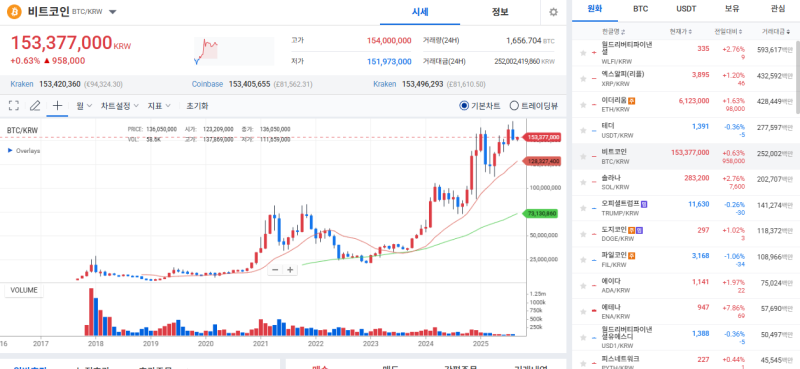Select the 트레이딩뷰 radio option

(x=534, y=106)
